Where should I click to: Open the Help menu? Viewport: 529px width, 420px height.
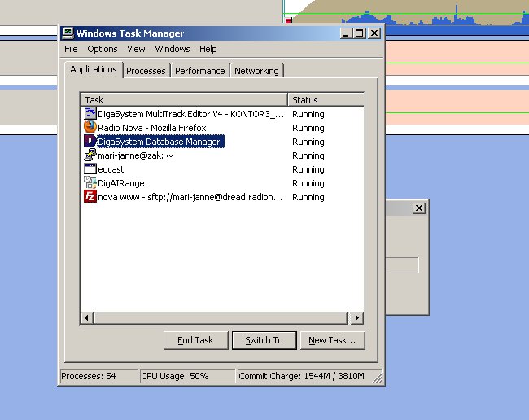208,50
